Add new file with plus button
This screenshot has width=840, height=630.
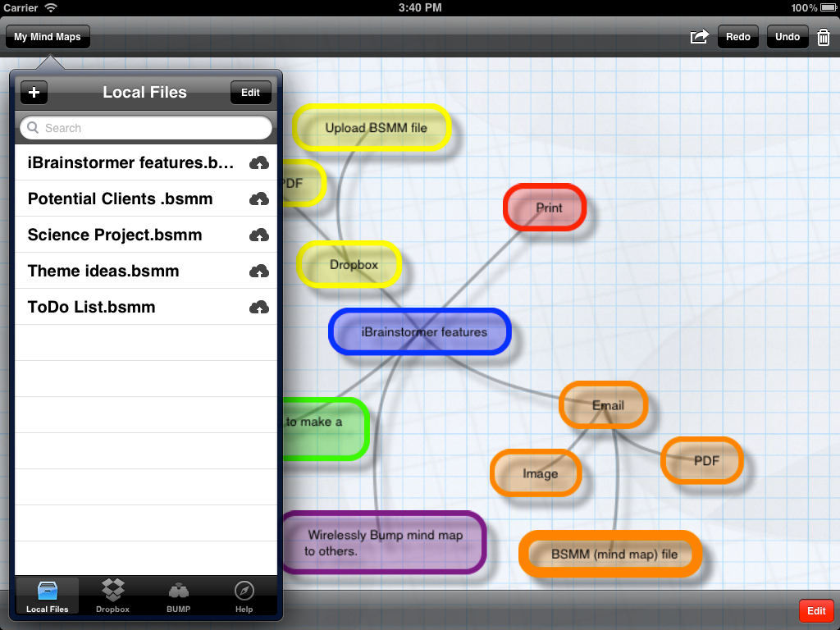(34, 93)
